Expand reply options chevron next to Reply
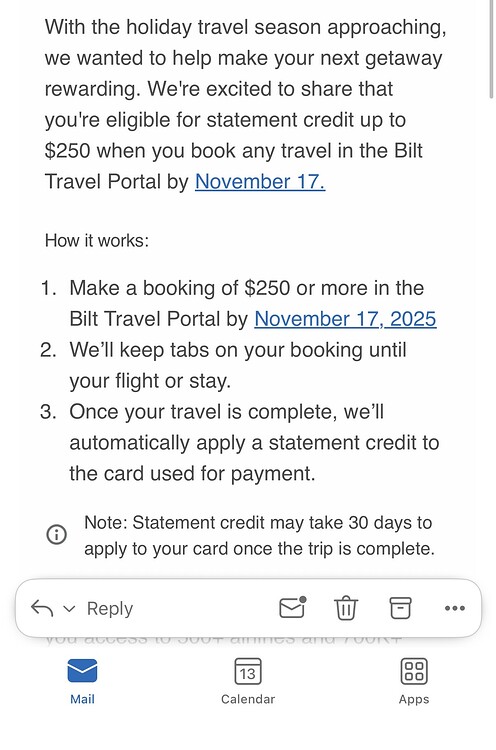This screenshot has width=496, height=750. 69,609
